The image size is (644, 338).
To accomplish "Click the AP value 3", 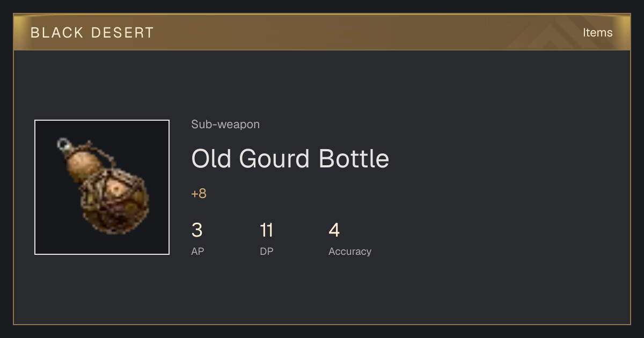I will coord(197,230).
